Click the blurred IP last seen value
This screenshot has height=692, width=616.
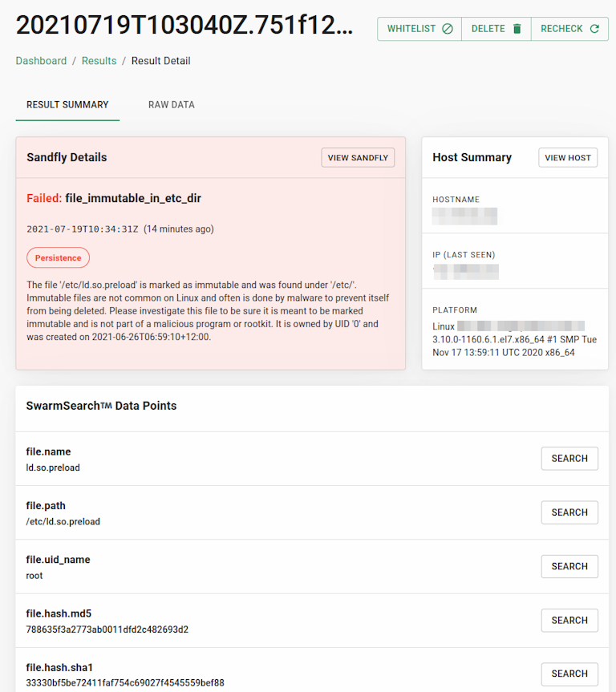point(466,271)
